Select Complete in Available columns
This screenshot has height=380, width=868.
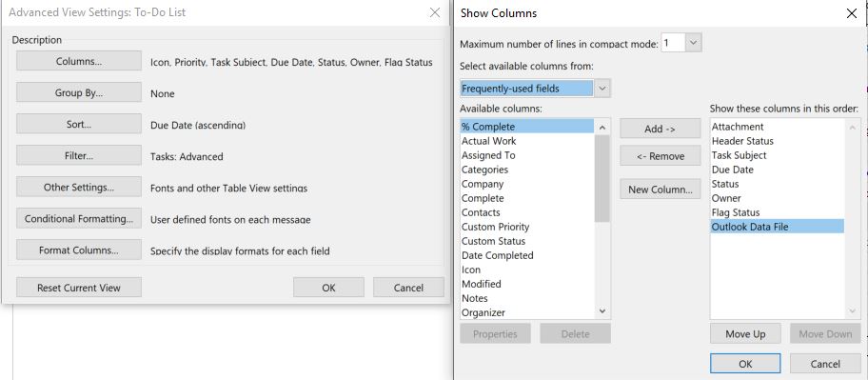click(x=527, y=198)
